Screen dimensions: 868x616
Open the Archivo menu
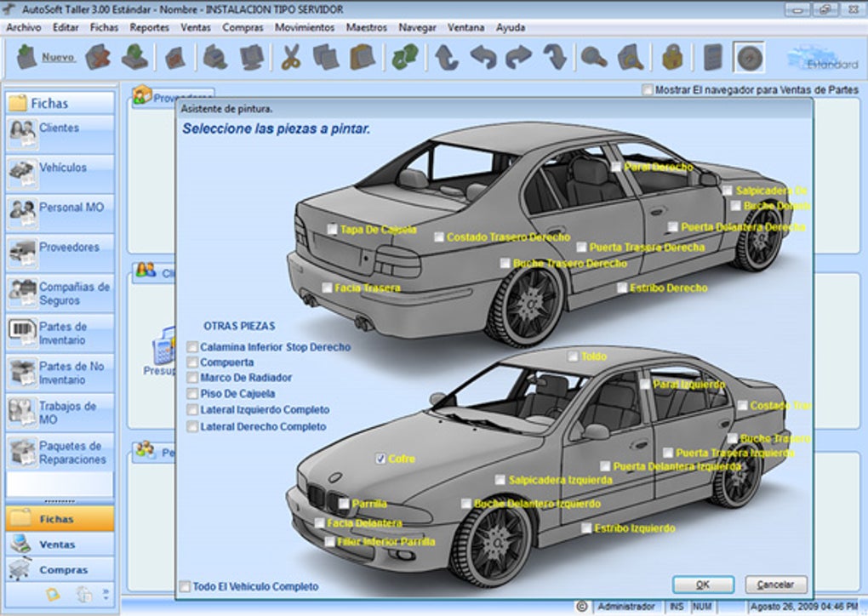(x=24, y=27)
